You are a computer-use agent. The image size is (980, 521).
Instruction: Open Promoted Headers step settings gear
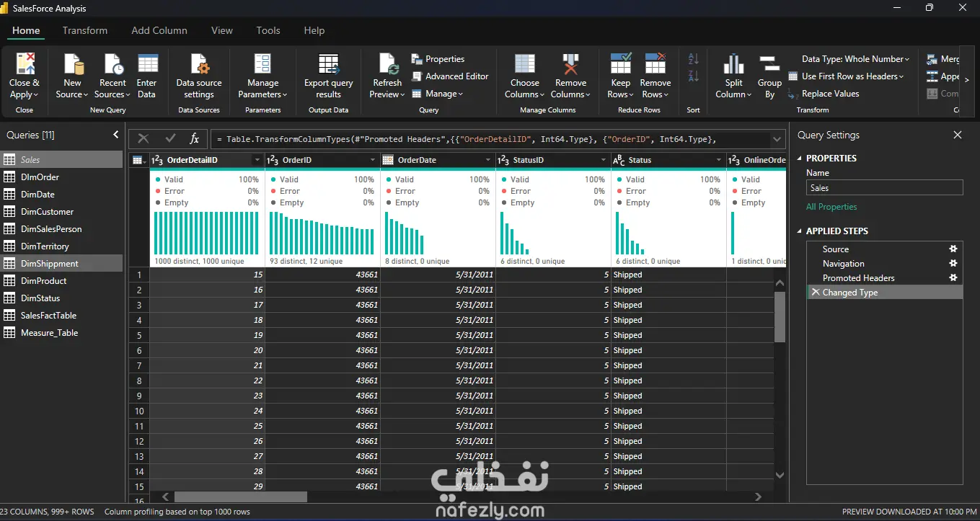(x=953, y=278)
